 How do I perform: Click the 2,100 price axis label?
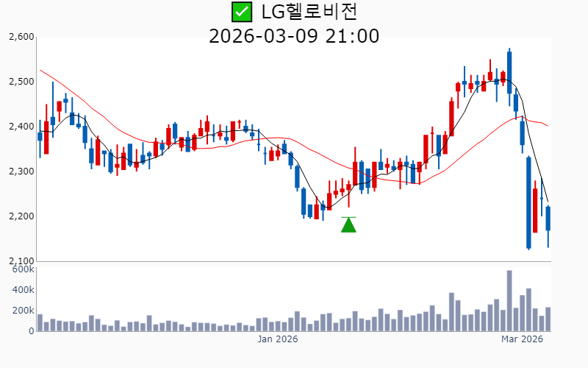tap(21, 261)
